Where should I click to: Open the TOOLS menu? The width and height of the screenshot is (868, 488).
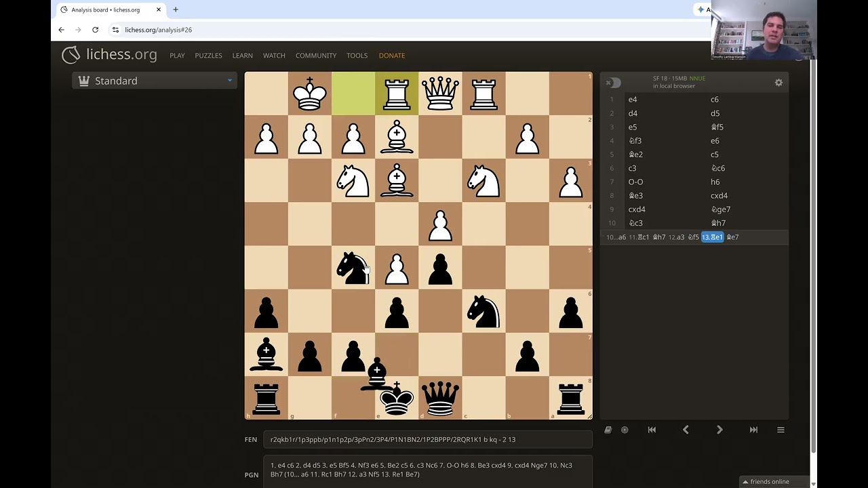[357, 56]
